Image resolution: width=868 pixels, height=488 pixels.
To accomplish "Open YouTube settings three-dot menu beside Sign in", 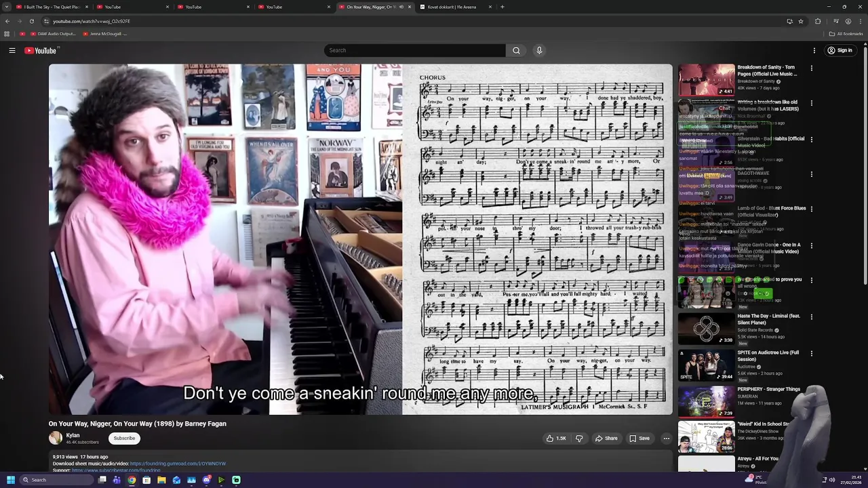I will [x=814, y=50].
